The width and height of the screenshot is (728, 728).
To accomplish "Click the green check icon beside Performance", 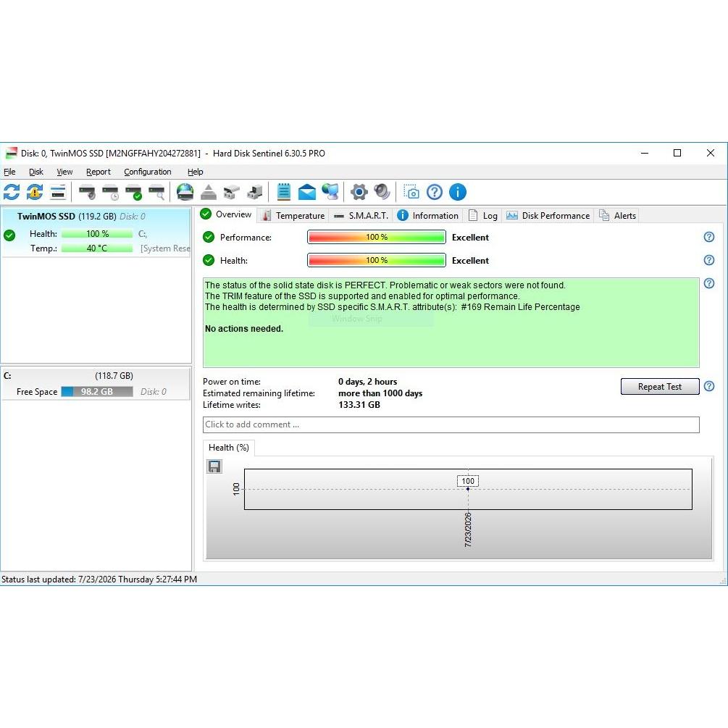I will (209, 237).
